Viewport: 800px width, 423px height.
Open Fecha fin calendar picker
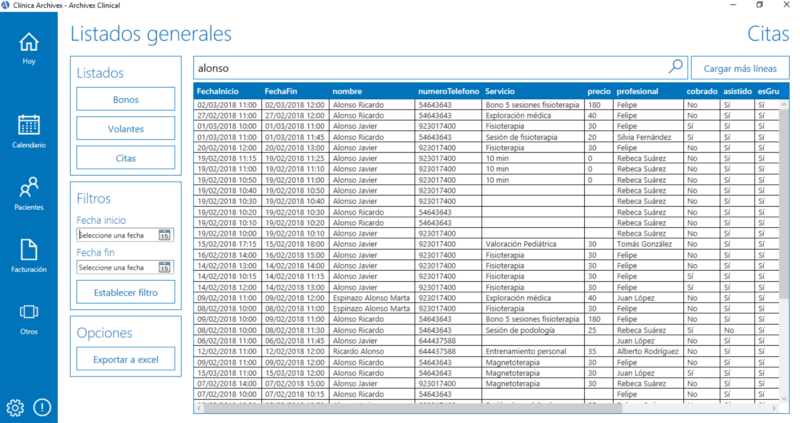click(164, 267)
